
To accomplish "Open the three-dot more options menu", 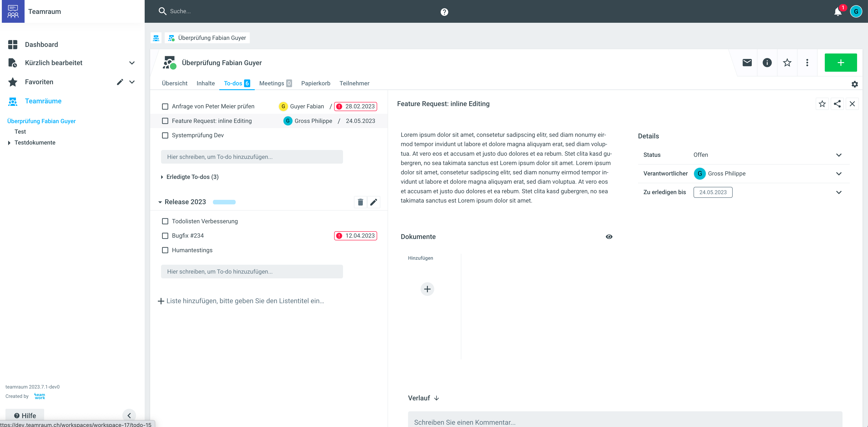I will pos(807,62).
